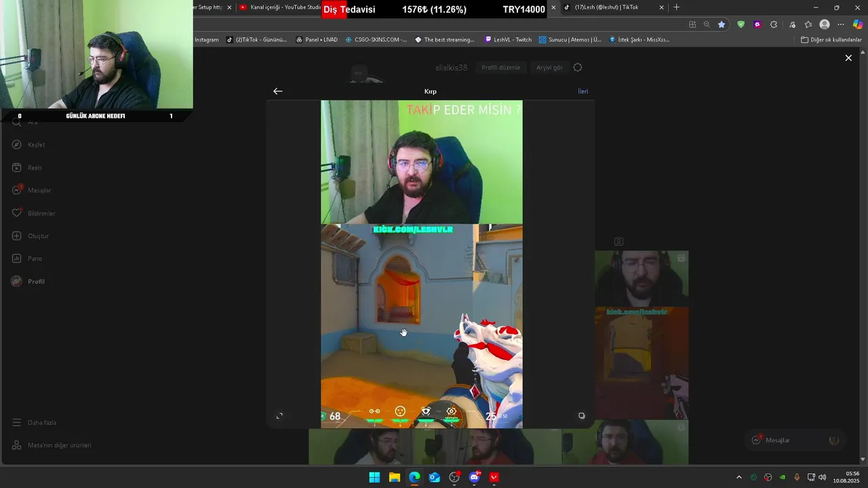Expand Diğer sık kullanılanlar folder
This screenshot has height=488, width=868.
click(x=831, y=40)
